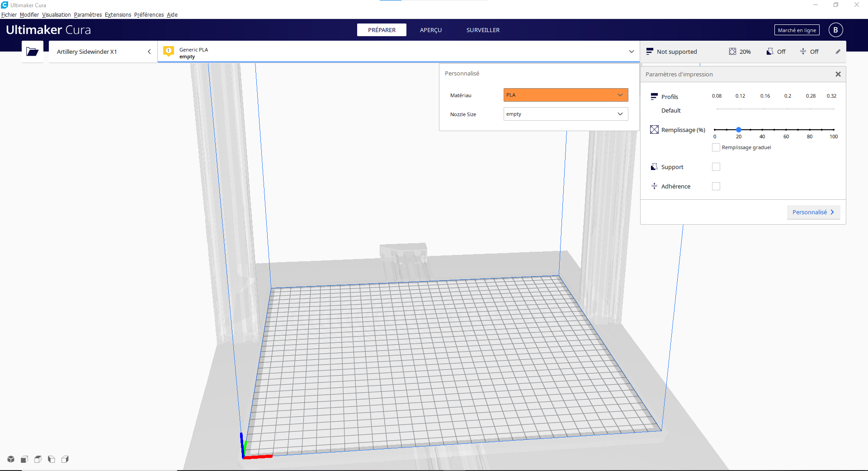
Task: Open the Préférences menu
Action: pyautogui.click(x=149, y=15)
